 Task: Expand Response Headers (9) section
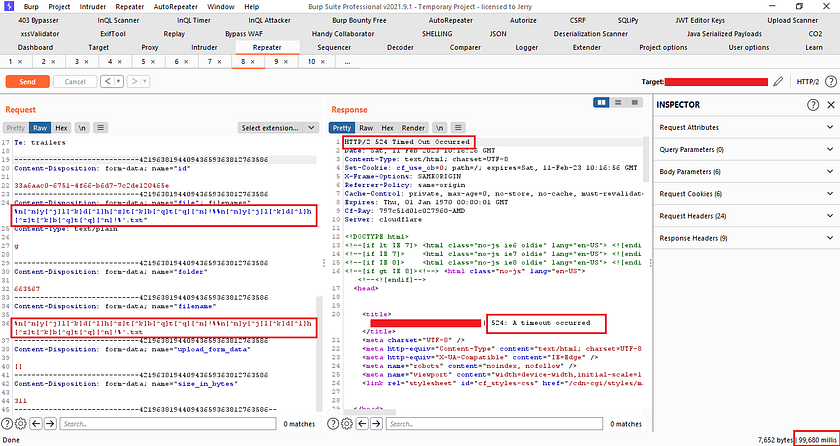click(746, 238)
